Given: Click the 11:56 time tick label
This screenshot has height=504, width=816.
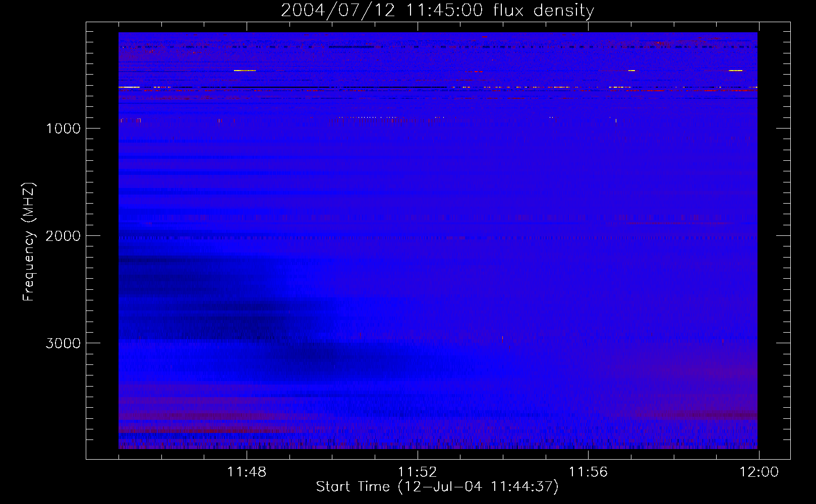Looking at the screenshot, I should coord(589,472).
